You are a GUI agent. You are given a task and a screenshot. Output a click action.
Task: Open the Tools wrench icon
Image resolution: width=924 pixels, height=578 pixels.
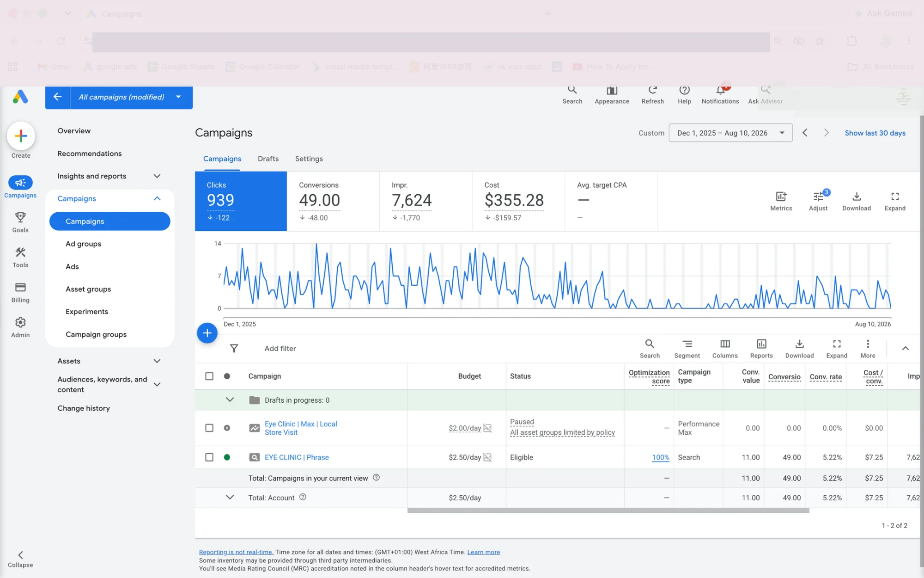(x=20, y=252)
